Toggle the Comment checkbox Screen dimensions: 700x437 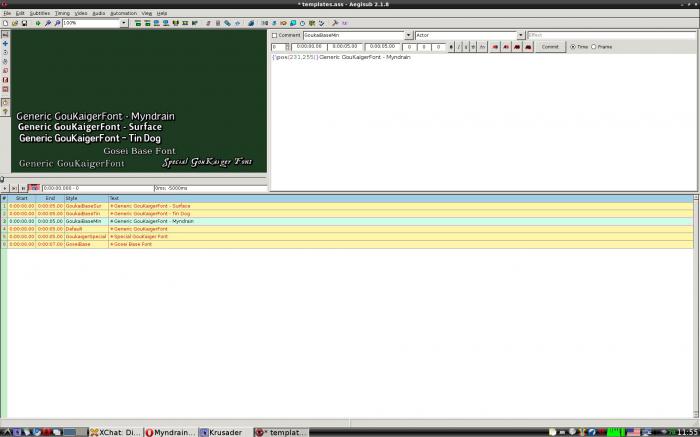click(x=275, y=35)
